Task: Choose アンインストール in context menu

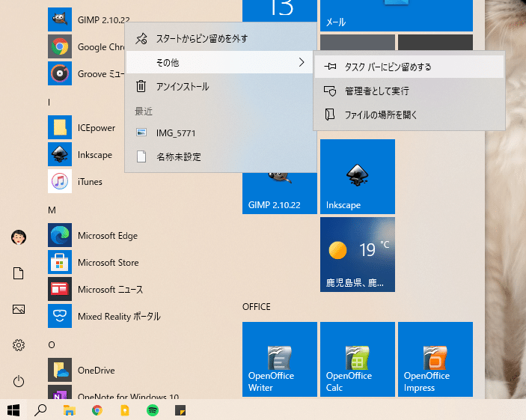Action: [x=221, y=87]
